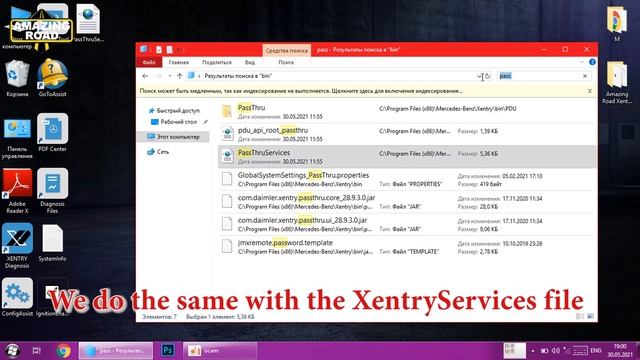The width and height of the screenshot is (640, 360).
Task: Open Chrome archive icon labeled M
Action: tap(617, 24)
